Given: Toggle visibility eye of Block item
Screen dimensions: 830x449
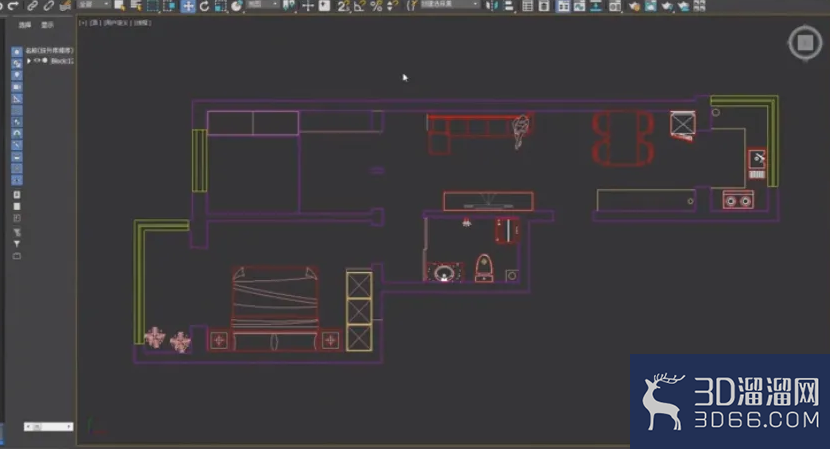Looking at the screenshot, I should pyautogui.click(x=37, y=61).
